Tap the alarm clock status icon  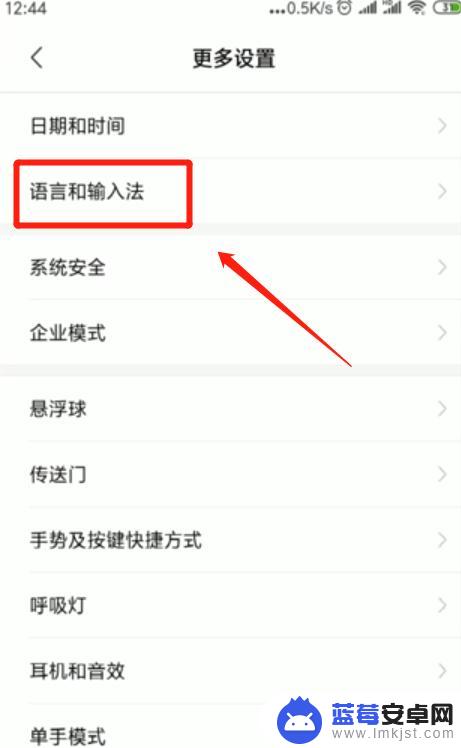click(x=345, y=8)
